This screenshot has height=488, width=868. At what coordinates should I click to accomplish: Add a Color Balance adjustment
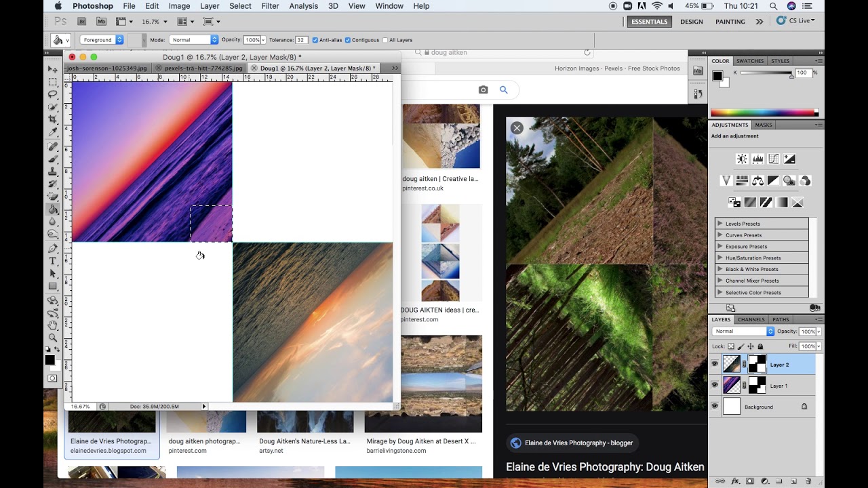click(x=757, y=181)
